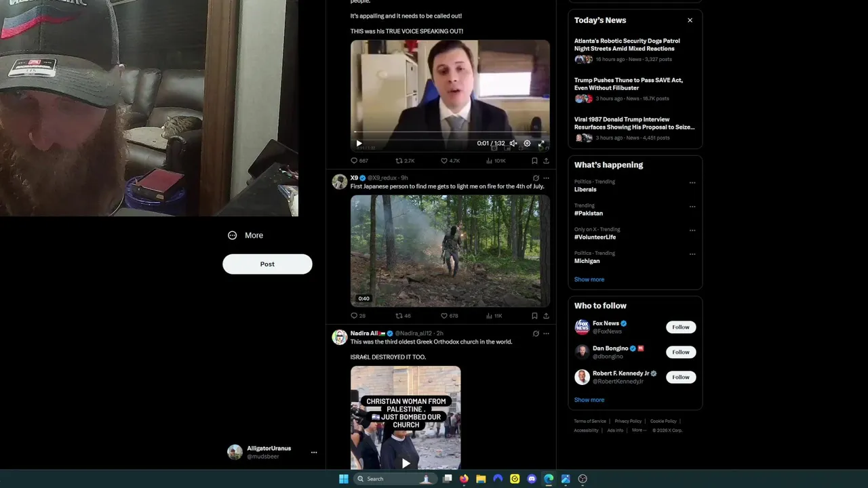Open the more options menu on Nadira Ali's post
Screen dimensions: 868x488
pos(546,333)
